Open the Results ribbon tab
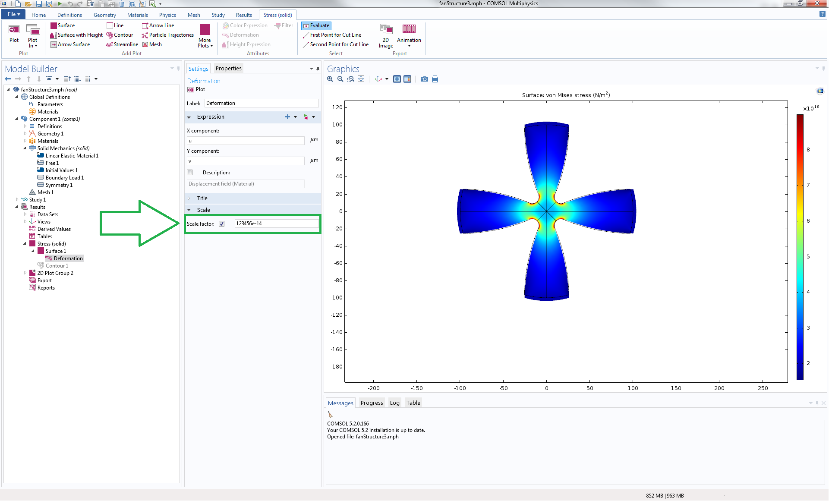 pyautogui.click(x=244, y=15)
